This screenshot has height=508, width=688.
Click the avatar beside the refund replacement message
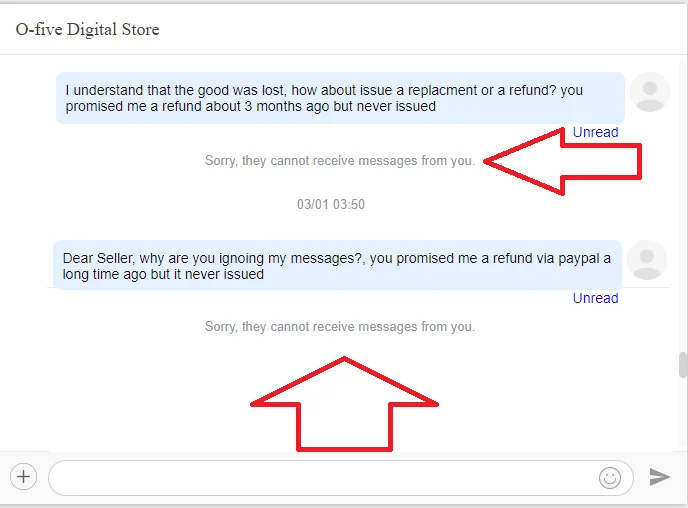click(x=650, y=93)
